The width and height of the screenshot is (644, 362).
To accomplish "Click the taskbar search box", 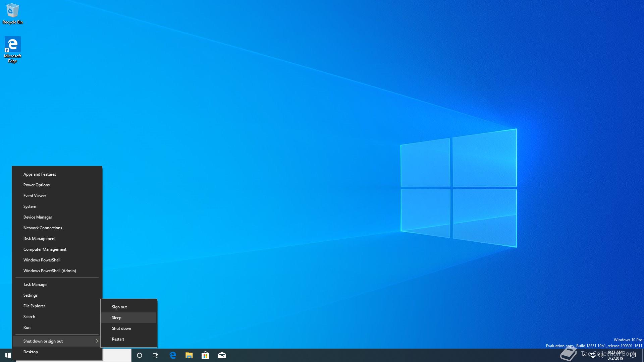I will coord(117,355).
